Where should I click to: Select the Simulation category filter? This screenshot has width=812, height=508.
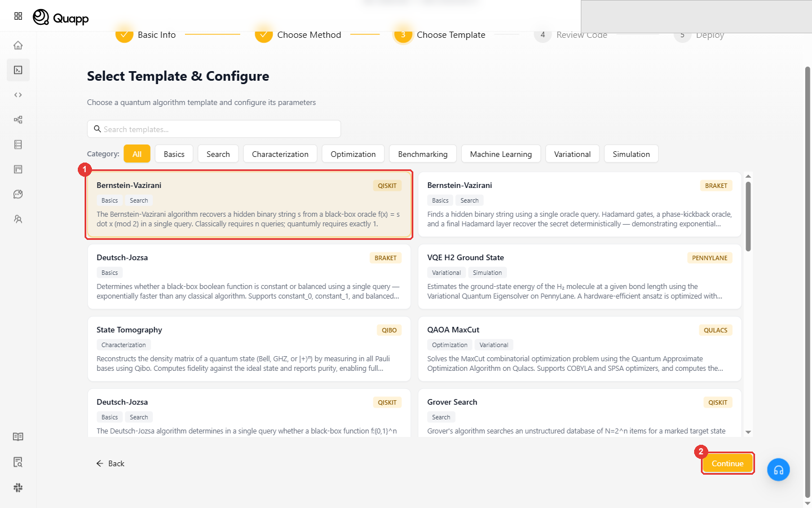click(632, 154)
